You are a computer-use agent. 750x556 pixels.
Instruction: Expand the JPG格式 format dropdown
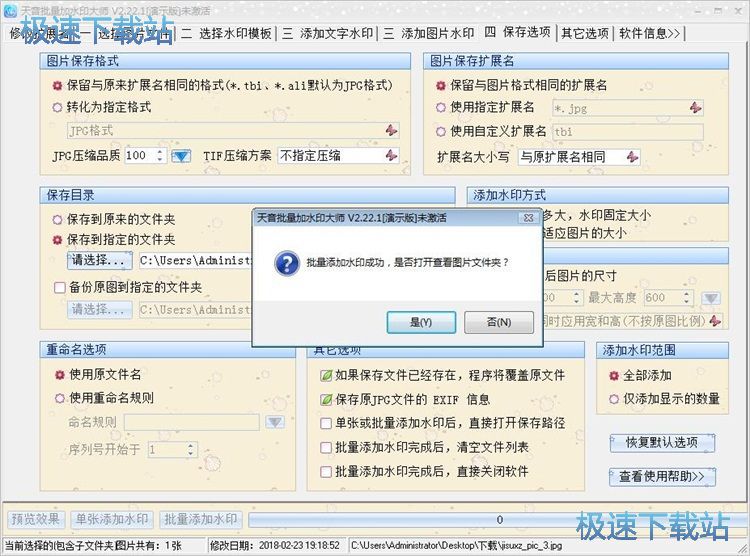click(x=392, y=130)
